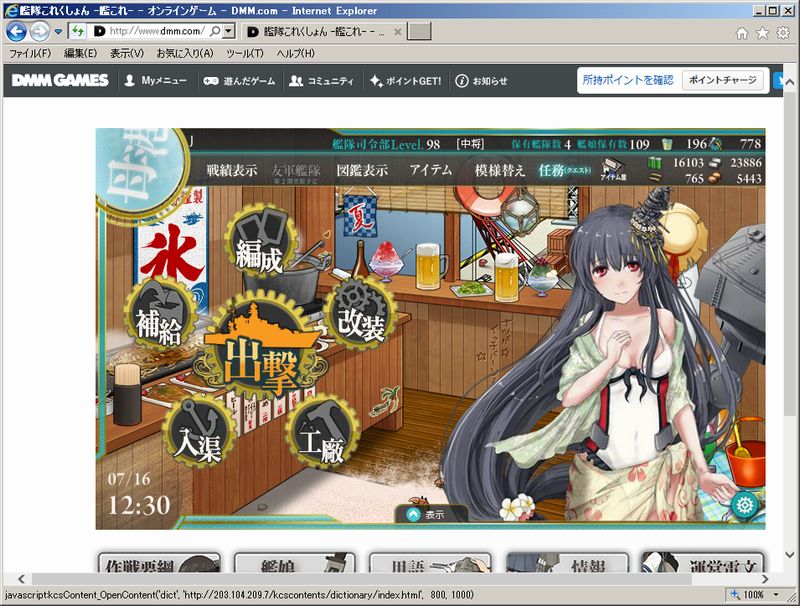800x606 pixels.
Task: Click the vertical scrollbar down arrow
Action: click(x=789, y=554)
